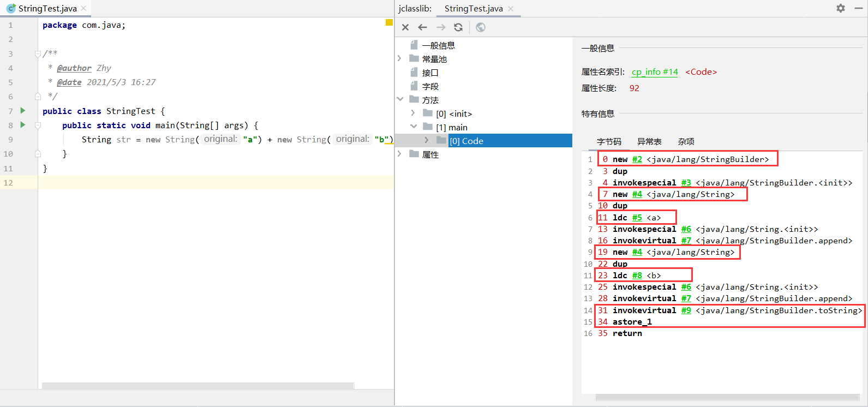
Task: Follow #4 link at bytecode offset 7
Action: click(637, 194)
